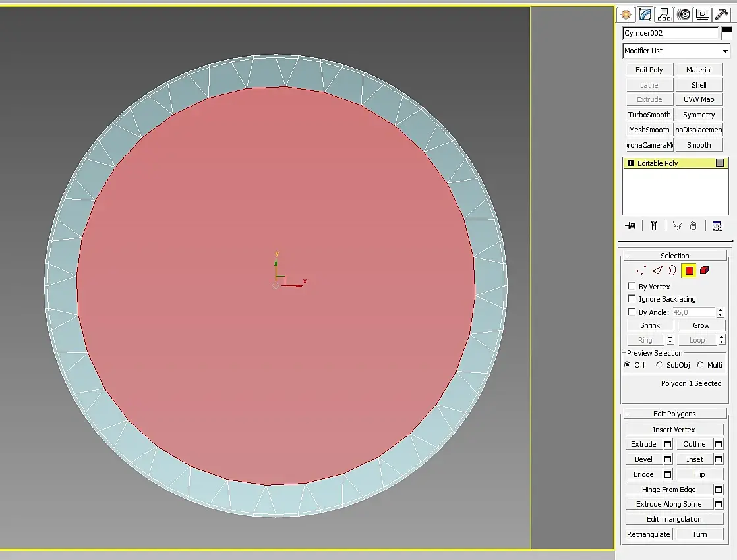Click the Edit Triangulation button
737x560 pixels.
pos(674,519)
